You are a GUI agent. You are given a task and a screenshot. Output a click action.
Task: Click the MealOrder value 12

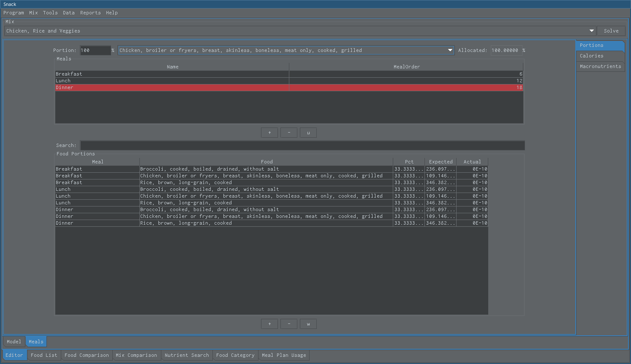pos(406,81)
